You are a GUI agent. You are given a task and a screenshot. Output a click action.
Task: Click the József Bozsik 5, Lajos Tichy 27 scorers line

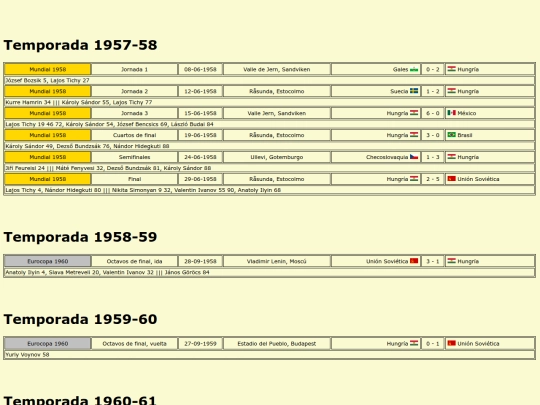[x=269, y=80]
